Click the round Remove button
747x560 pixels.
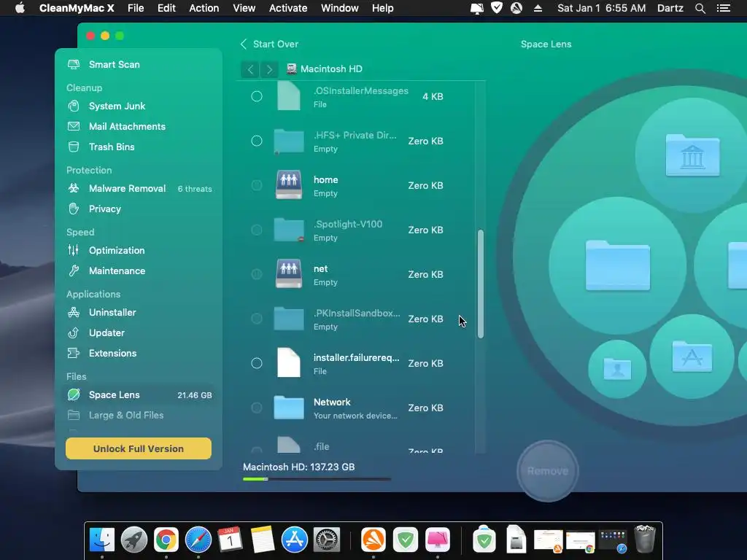(x=548, y=470)
